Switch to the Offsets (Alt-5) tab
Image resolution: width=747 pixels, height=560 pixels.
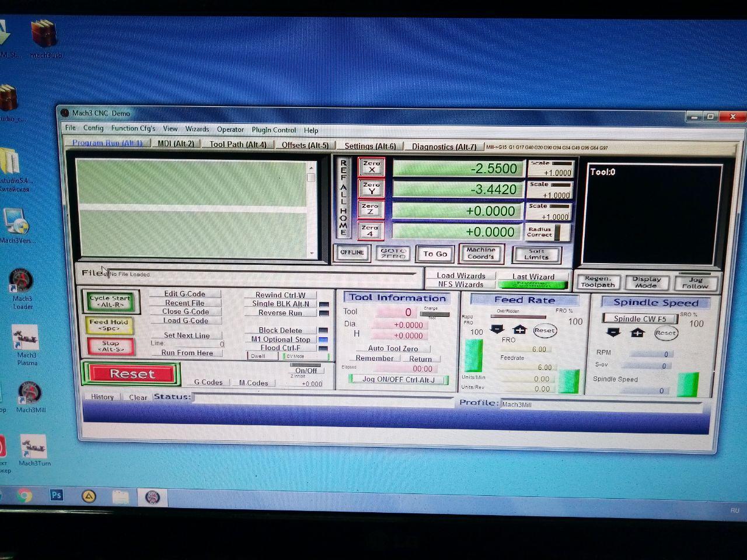[x=305, y=145]
